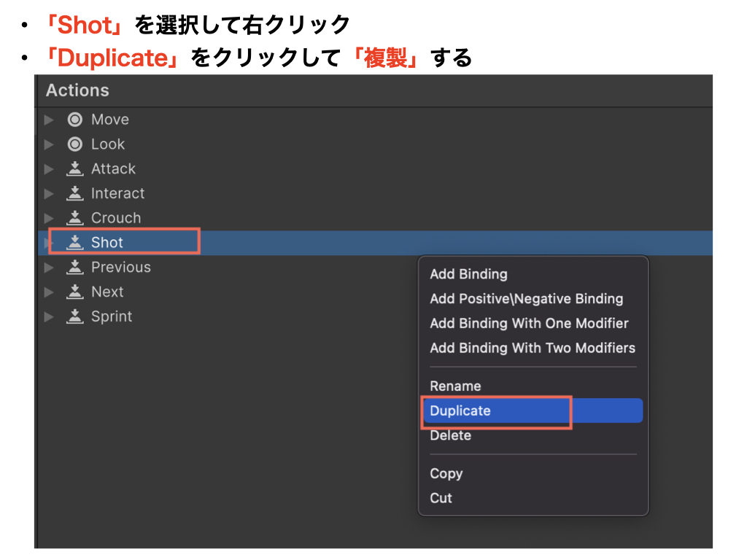Click the Previous action button icon
The height and width of the screenshot is (560, 747).
[74, 268]
